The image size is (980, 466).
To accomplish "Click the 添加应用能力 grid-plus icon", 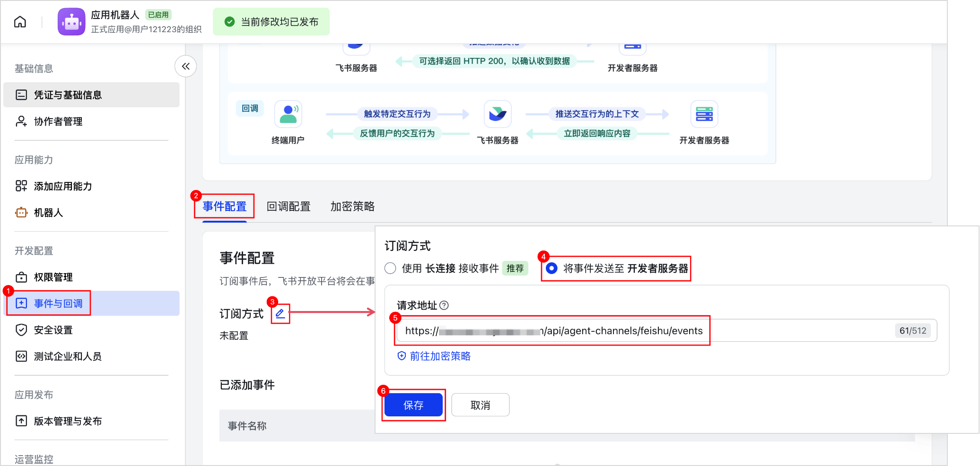I will click(21, 186).
